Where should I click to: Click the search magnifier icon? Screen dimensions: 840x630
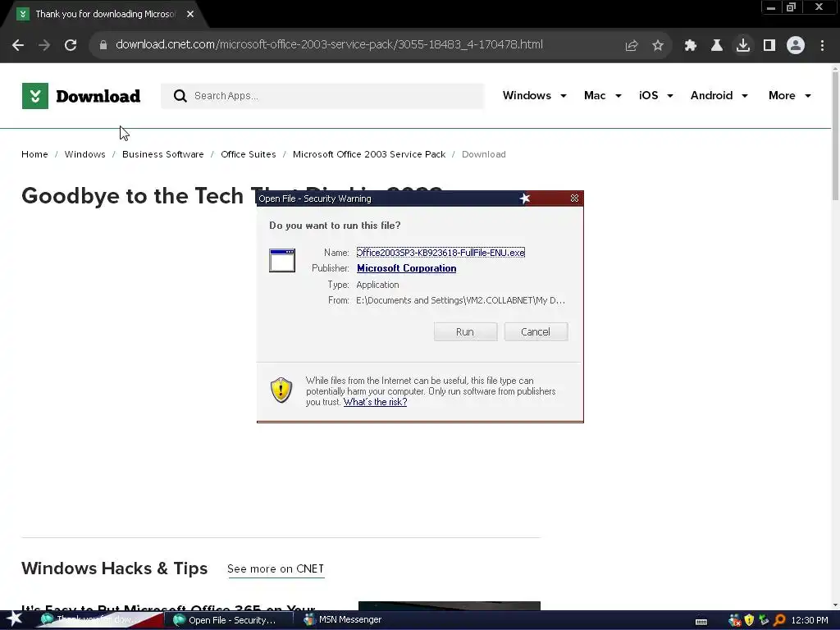click(x=180, y=96)
